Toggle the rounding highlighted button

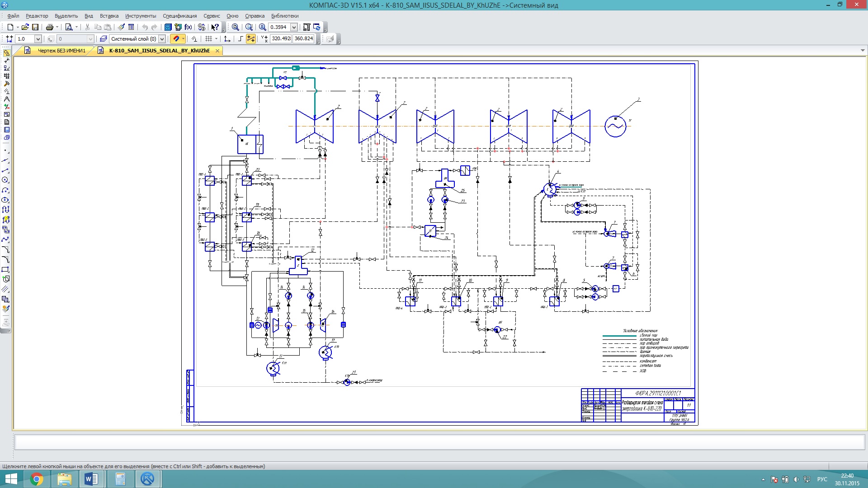250,39
